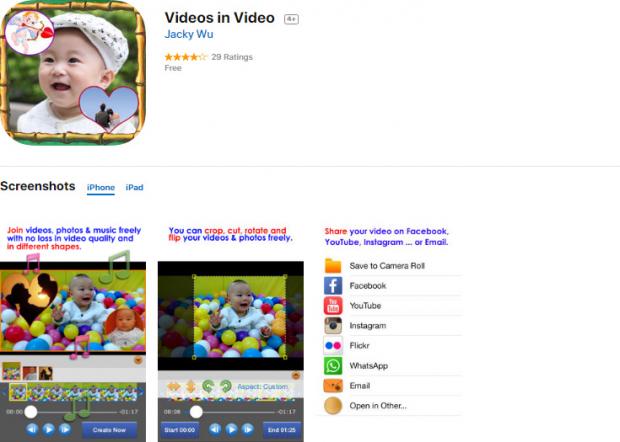Click the Facebook share icon

coord(333,286)
